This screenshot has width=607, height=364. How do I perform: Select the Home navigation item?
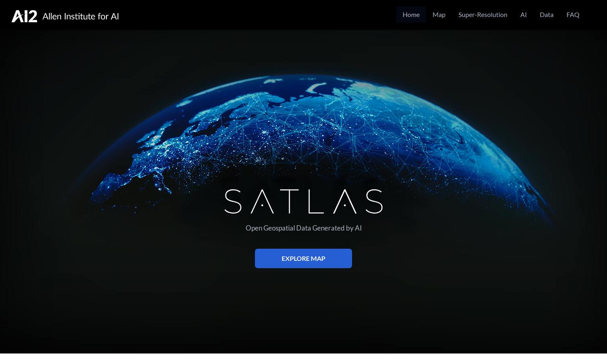(411, 15)
